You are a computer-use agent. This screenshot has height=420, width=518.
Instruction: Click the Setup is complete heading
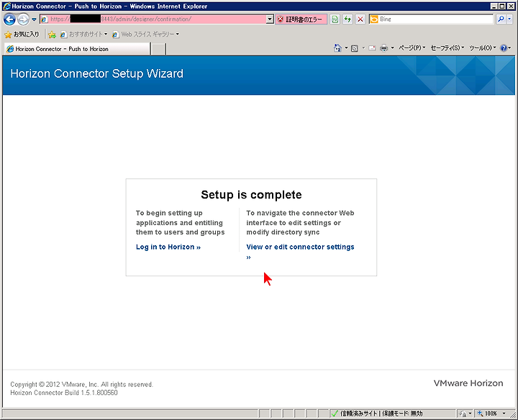pyautogui.click(x=251, y=195)
